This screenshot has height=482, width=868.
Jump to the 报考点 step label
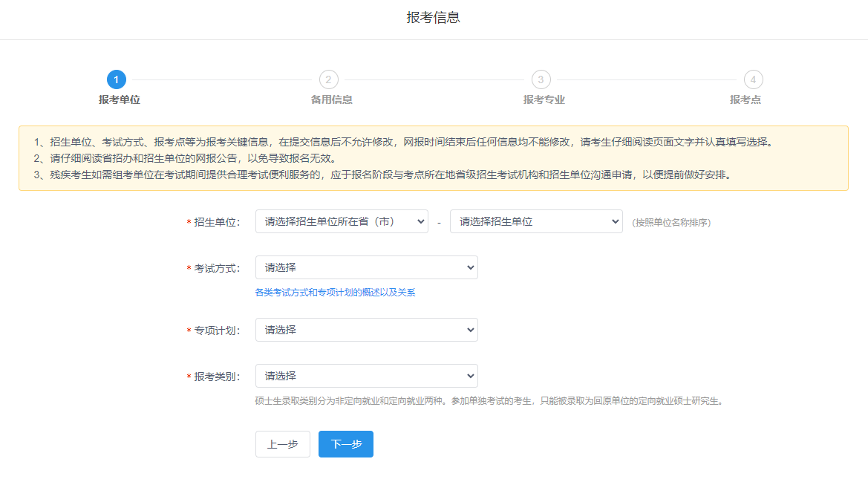click(x=745, y=100)
